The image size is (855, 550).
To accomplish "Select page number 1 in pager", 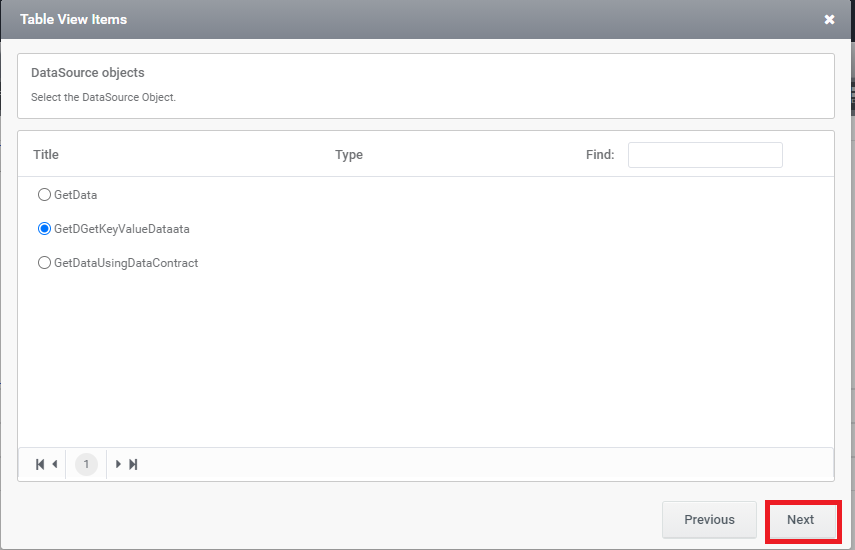I will point(86,464).
